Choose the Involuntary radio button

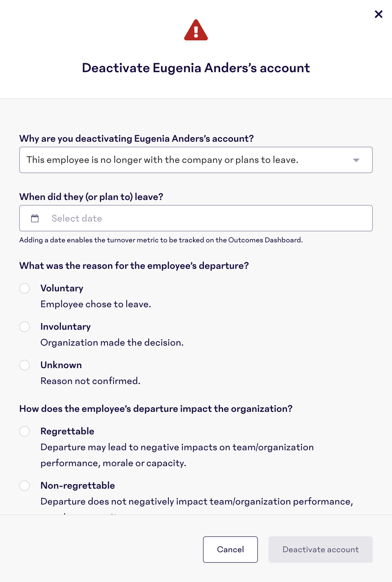[x=24, y=327]
